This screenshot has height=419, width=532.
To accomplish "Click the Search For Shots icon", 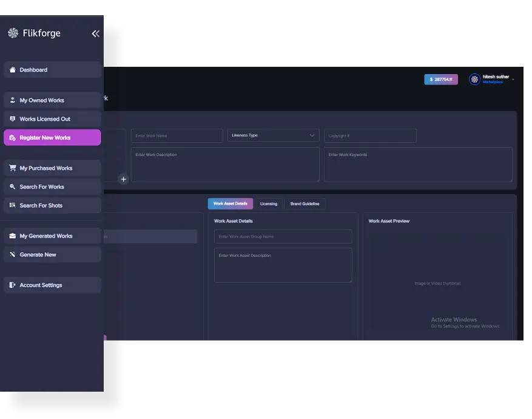I will point(13,206).
